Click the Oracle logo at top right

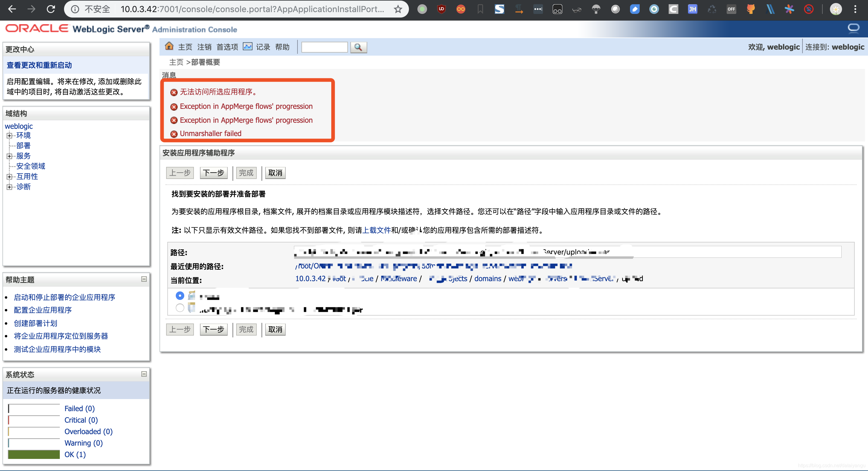click(854, 28)
